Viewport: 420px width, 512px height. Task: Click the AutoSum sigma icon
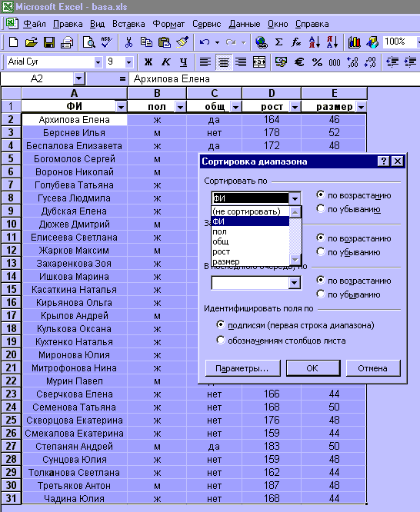(278, 42)
